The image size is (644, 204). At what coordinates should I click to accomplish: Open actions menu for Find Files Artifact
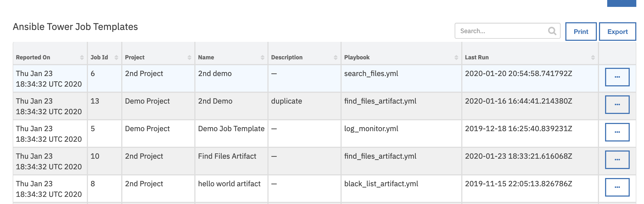(x=617, y=160)
